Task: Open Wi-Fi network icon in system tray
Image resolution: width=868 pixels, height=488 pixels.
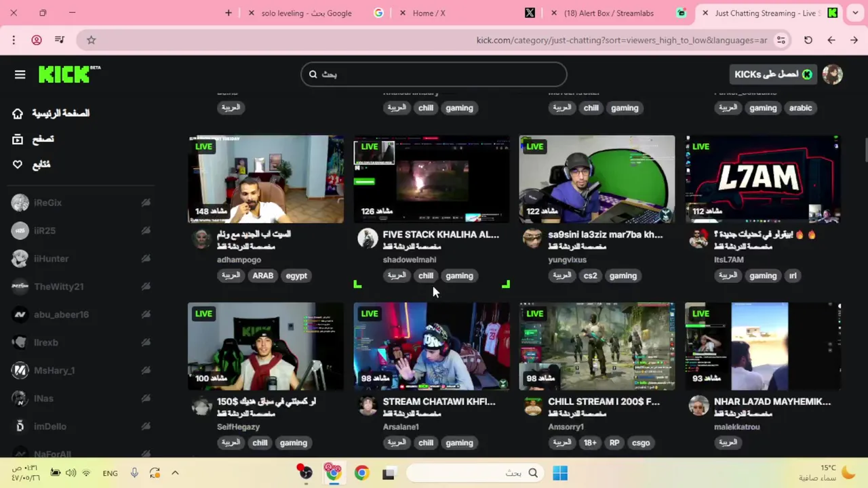Action: [x=86, y=473]
